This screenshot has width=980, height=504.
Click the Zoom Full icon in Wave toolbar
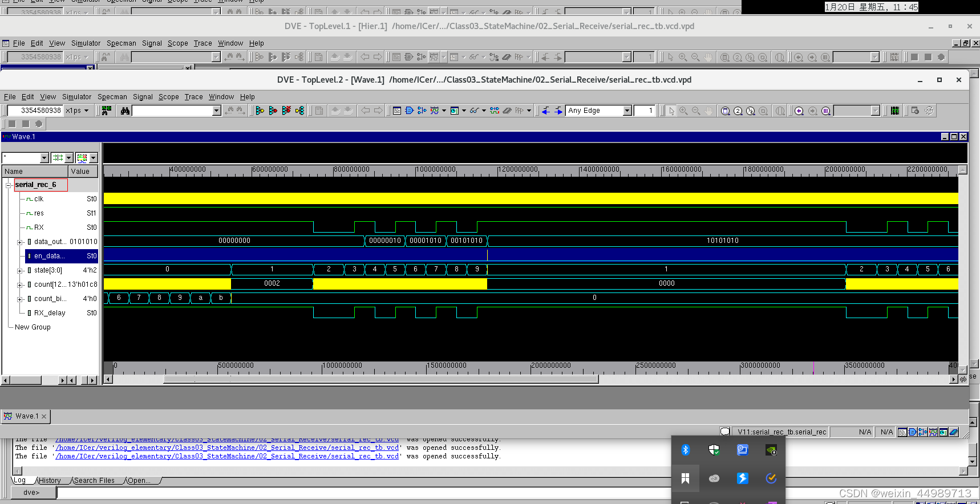pyautogui.click(x=726, y=111)
